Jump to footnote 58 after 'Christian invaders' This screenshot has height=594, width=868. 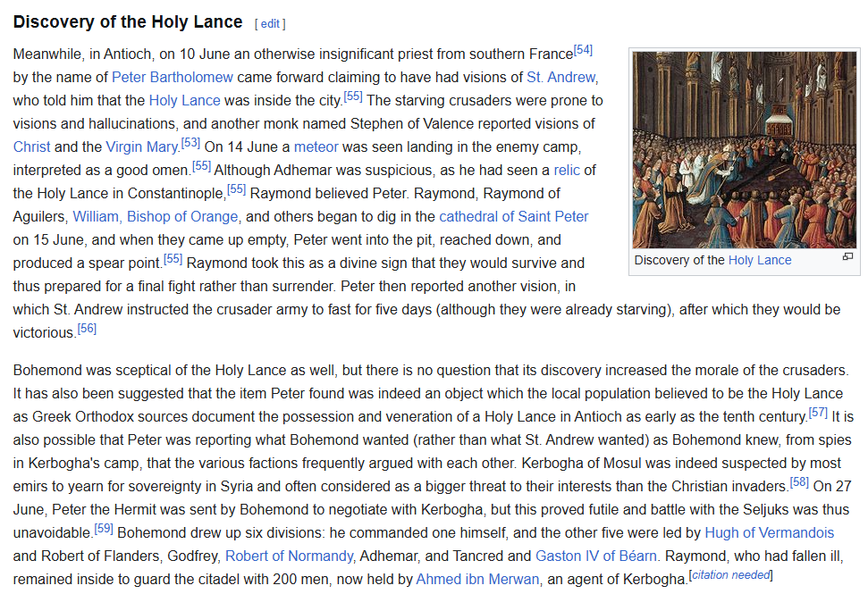tap(799, 482)
